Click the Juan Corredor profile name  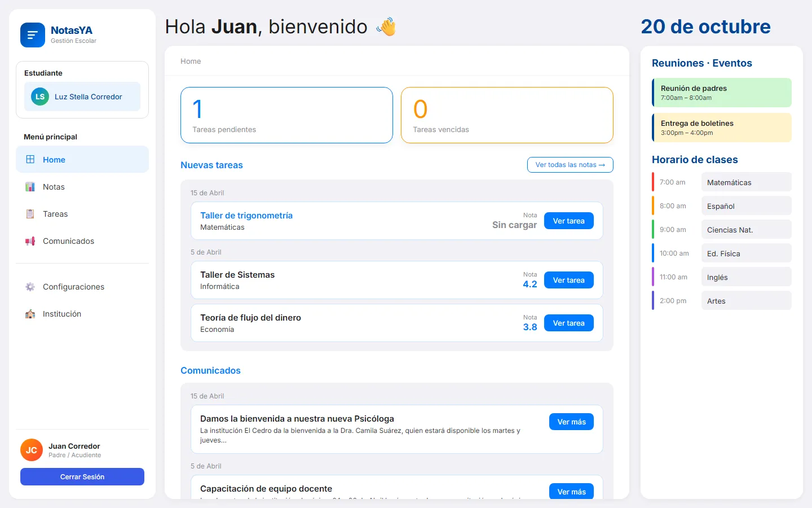pos(74,446)
